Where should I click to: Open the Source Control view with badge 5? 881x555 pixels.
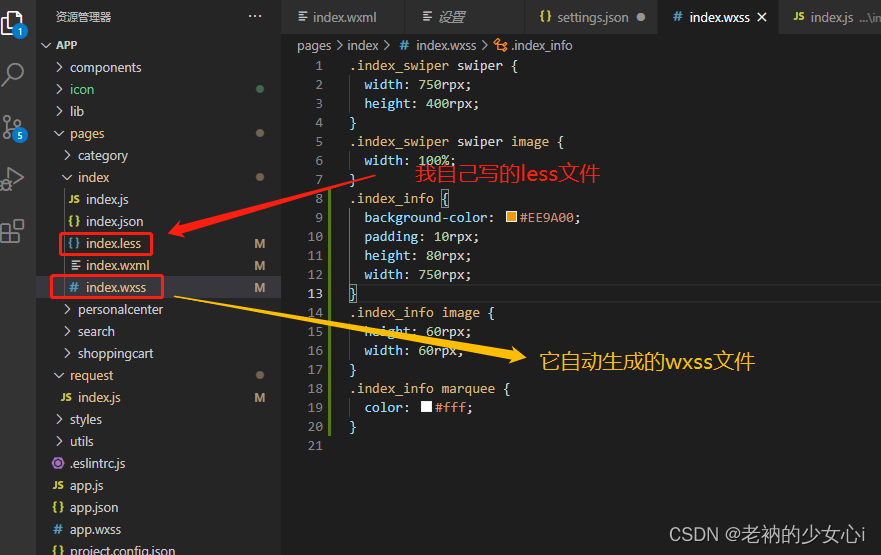click(13, 128)
